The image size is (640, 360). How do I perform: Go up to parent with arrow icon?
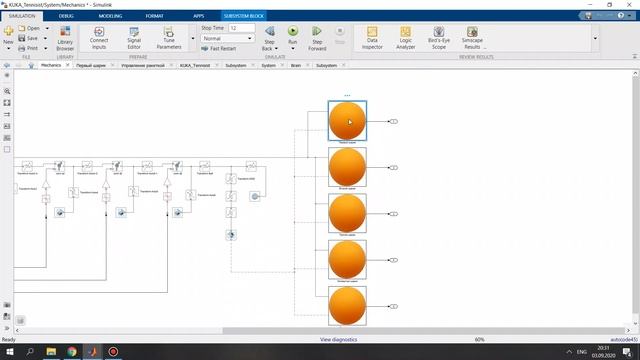(31, 65)
